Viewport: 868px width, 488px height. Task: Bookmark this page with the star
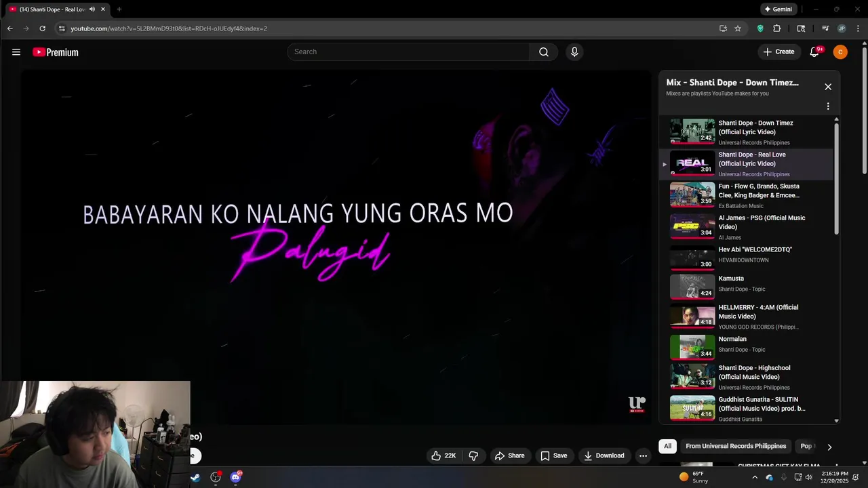coord(738,28)
